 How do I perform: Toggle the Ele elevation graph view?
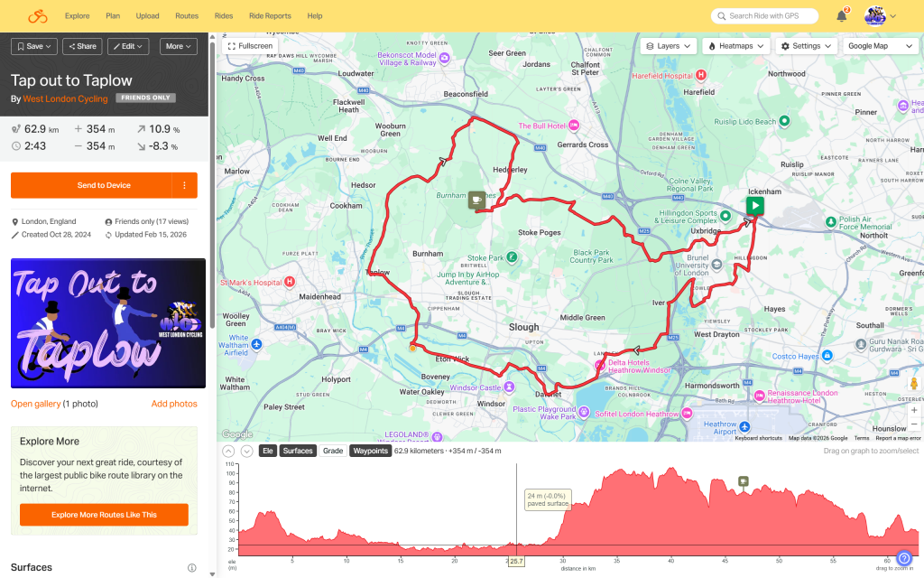[268, 451]
